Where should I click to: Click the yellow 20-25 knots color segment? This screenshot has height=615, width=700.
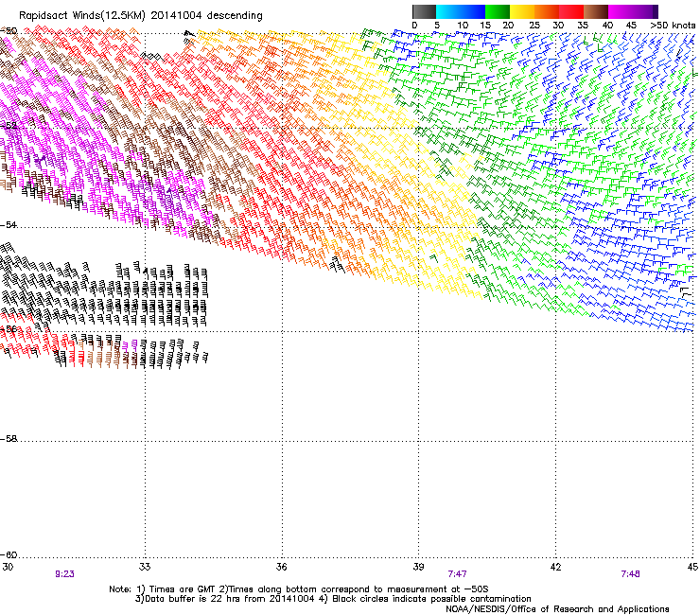(x=522, y=11)
